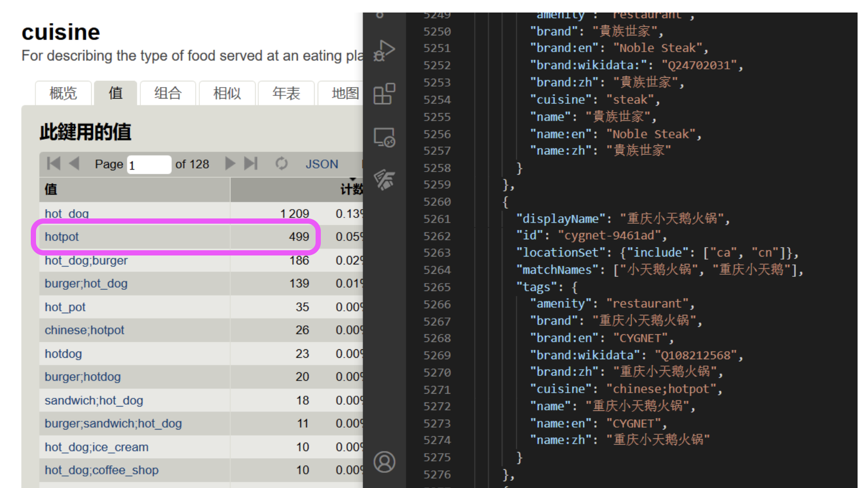Open the highlighted hotpot value link
The height and width of the screenshot is (488, 868).
click(x=61, y=237)
